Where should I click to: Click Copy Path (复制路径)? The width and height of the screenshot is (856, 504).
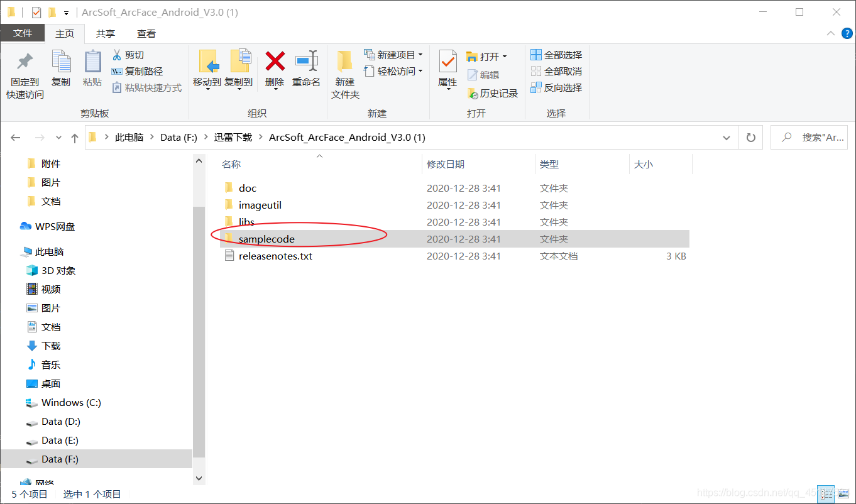pos(137,72)
